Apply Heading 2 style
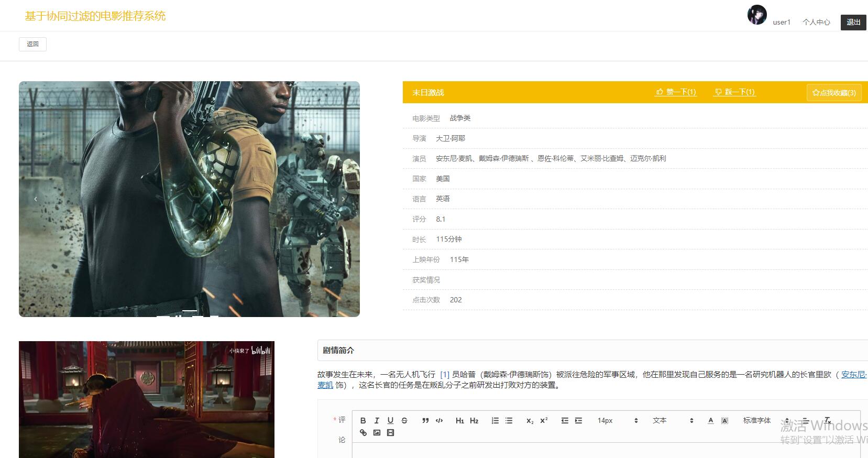Image resolution: width=868 pixels, height=458 pixels. [474, 420]
